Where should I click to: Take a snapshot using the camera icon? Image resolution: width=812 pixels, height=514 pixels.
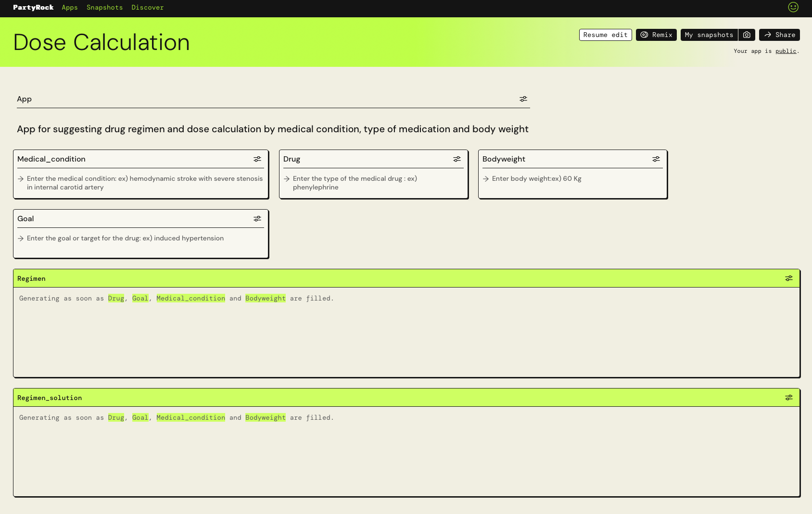pyautogui.click(x=747, y=35)
